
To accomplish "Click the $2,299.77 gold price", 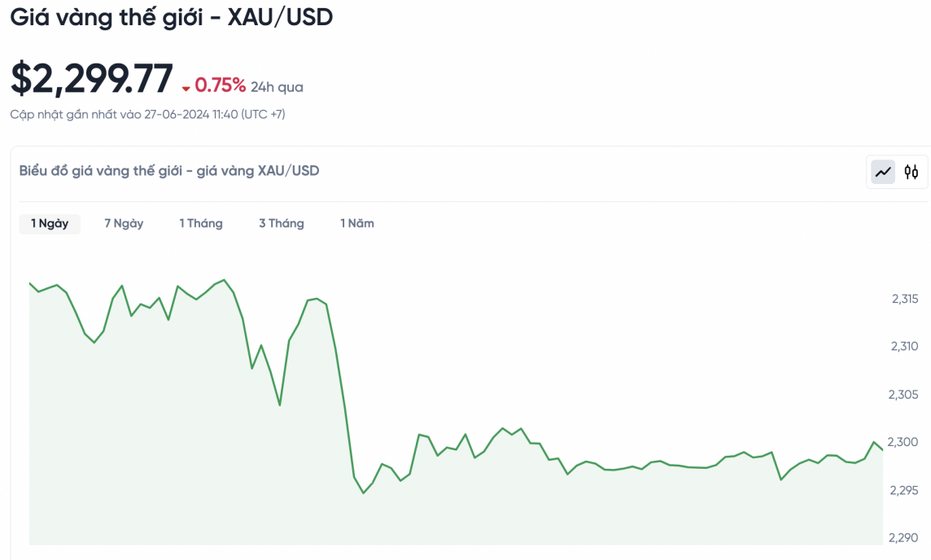I will (92, 80).
